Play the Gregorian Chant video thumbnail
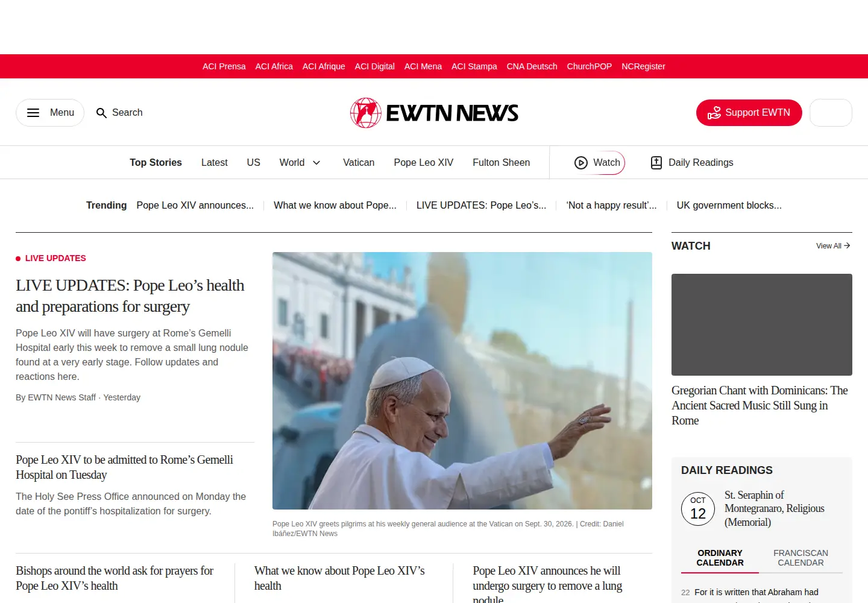The image size is (868, 603). [x=762, y=324]
